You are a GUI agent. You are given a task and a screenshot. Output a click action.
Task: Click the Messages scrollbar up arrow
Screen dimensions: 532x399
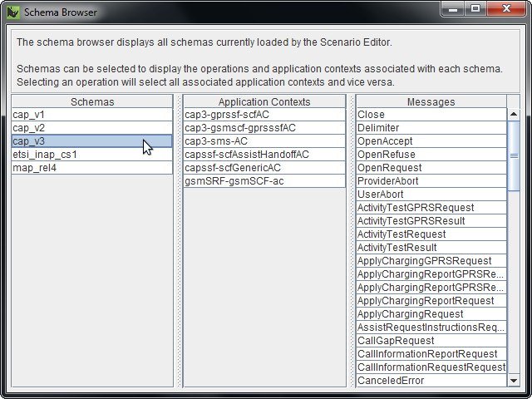(x=514, y=115)
